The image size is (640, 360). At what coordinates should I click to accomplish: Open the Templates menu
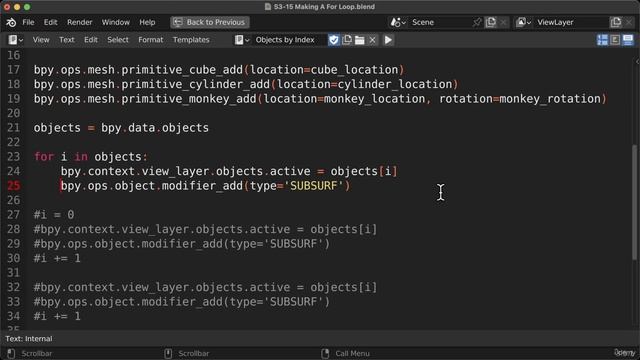[x=191, y=40]
